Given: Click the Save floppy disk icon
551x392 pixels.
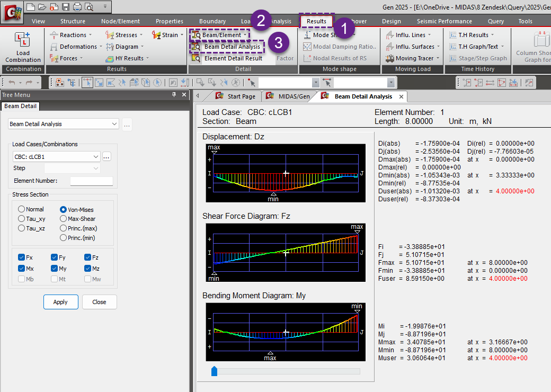Looking at the screenshot, I should point(65,7).
